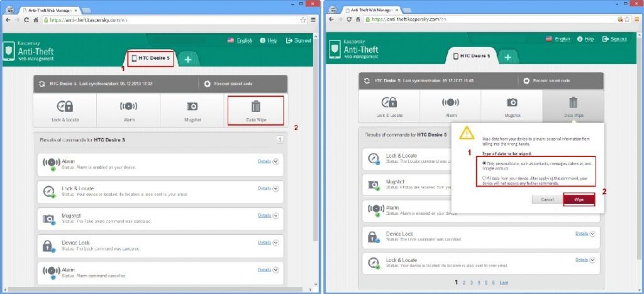Open Alarm command button in left window
644x294 pixels.
click(x=128, y=110)
